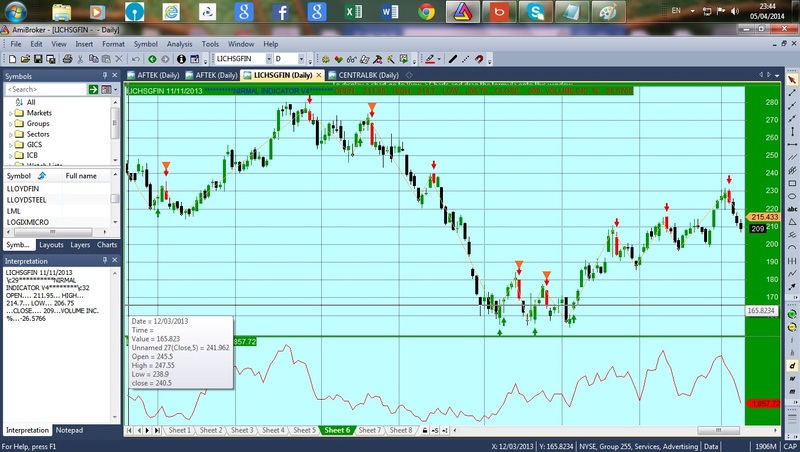This screenshot has height=452, width=800.
Task: Select LOGIXMICRO in symbol list
Action: tap(28, 222)
